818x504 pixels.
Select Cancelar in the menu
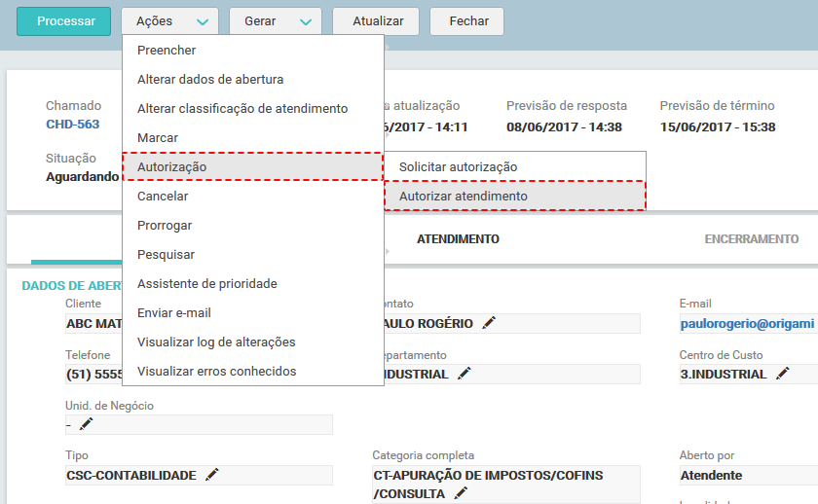(x=253, y=196)
